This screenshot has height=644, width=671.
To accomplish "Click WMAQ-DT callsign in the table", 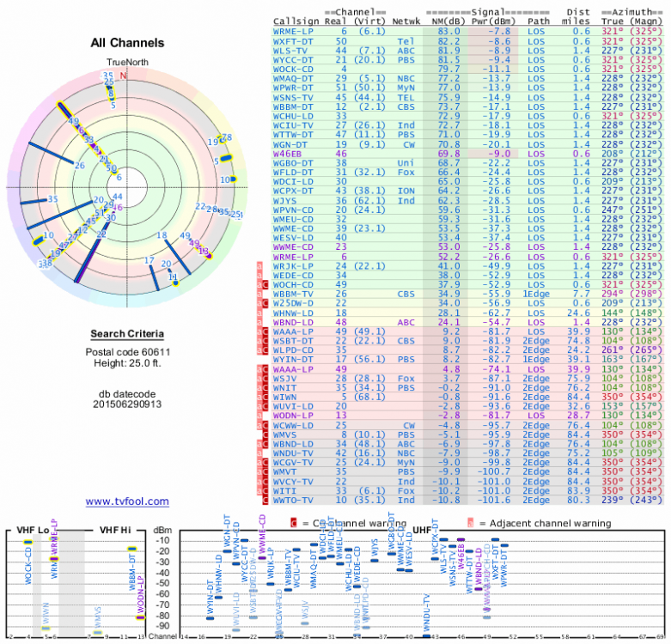I will [293, 79].
